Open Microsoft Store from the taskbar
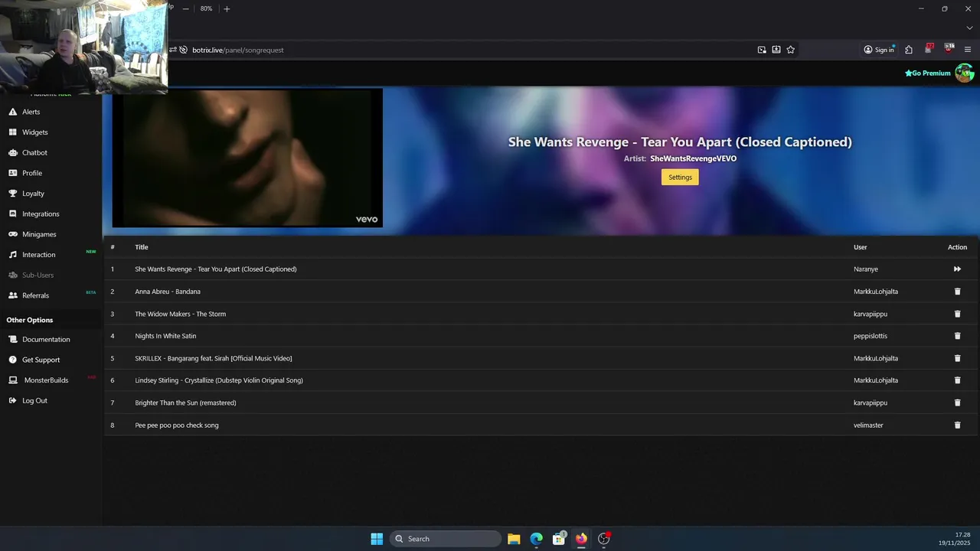Viewport: 980px width, 551px height. tap(559, 539)
